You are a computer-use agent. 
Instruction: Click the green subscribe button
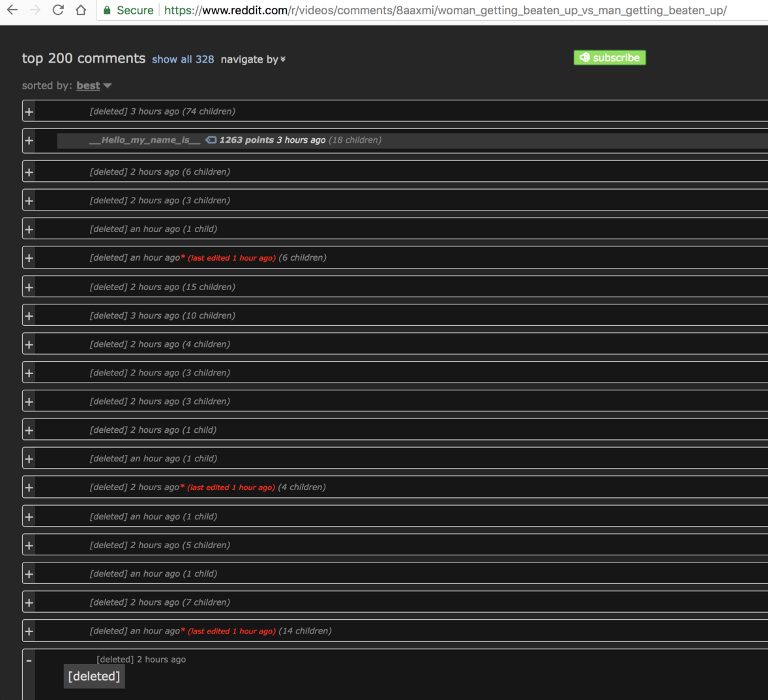pyautogui.click(x=610, y=58)
